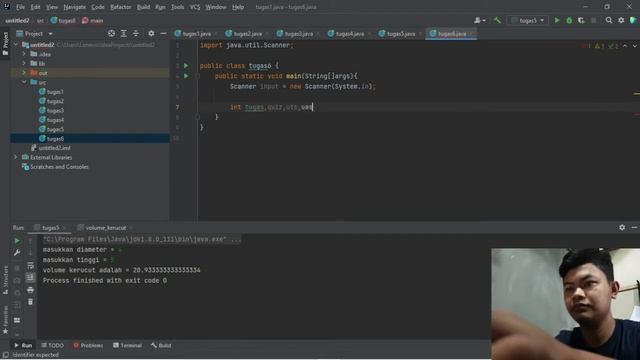Toggle scroll to end icon in console

click(x=30, y=278)
